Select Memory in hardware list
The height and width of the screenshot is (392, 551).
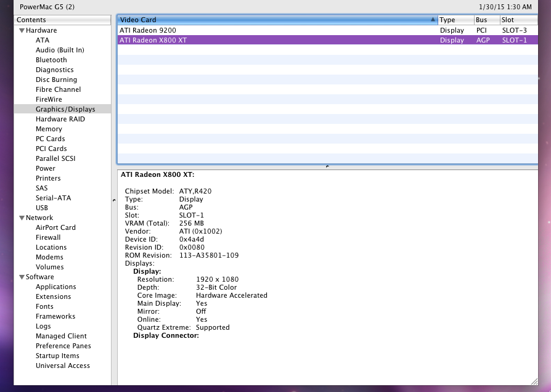tap(49, 129)
